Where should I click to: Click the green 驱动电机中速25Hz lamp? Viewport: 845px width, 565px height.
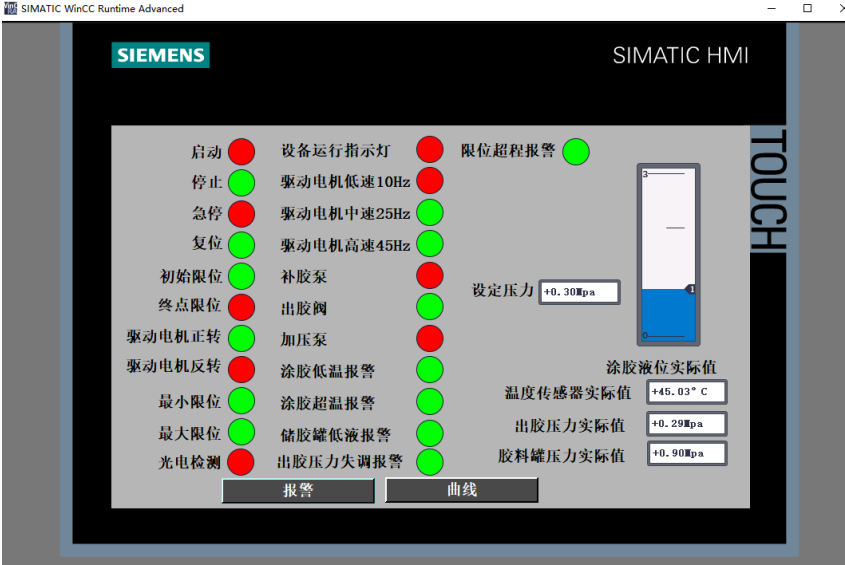coord(430,212)
